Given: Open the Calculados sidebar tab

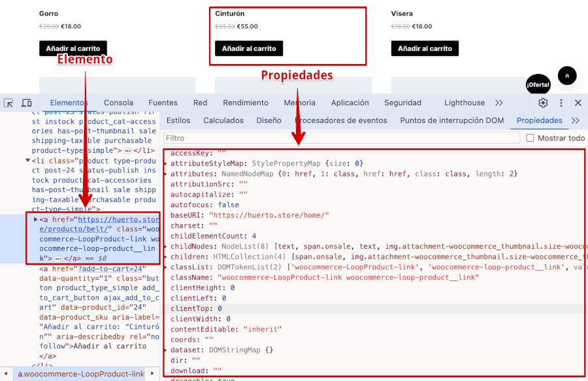Looking at the screenshot, I should click(223, 120).
